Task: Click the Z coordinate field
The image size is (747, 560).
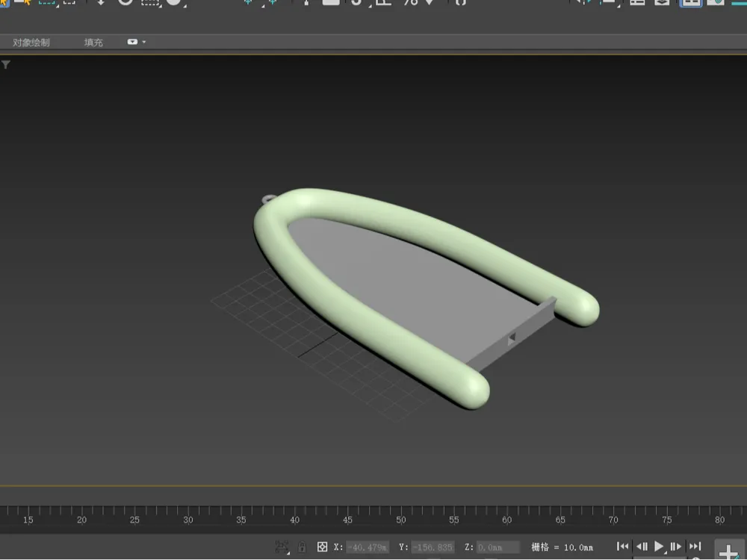Action: coord(498,547)
